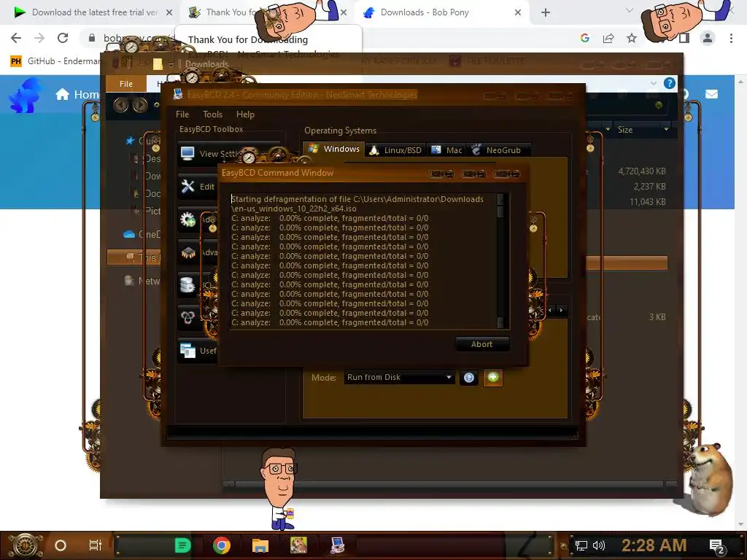The width and height of the screenshot is (747, 560).
Task: Click the Command Window scrollbar down arrow
Action: 500,322
